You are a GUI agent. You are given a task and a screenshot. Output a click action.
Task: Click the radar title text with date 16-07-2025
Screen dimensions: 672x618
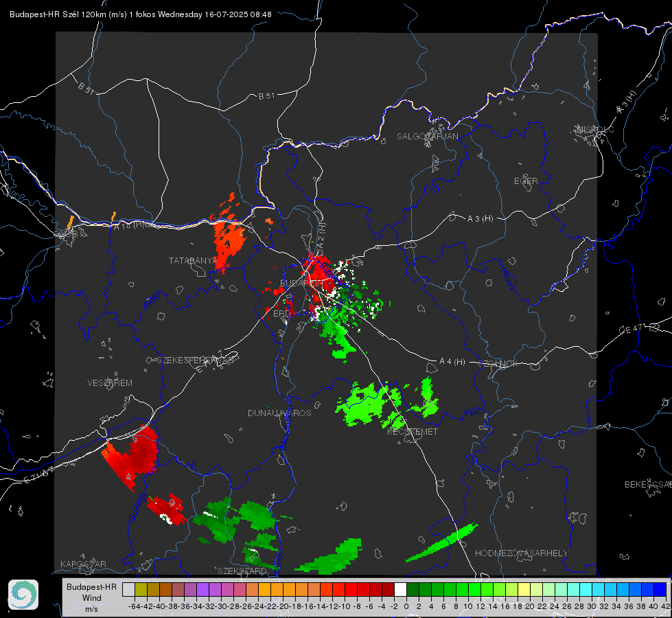[141, 14]
